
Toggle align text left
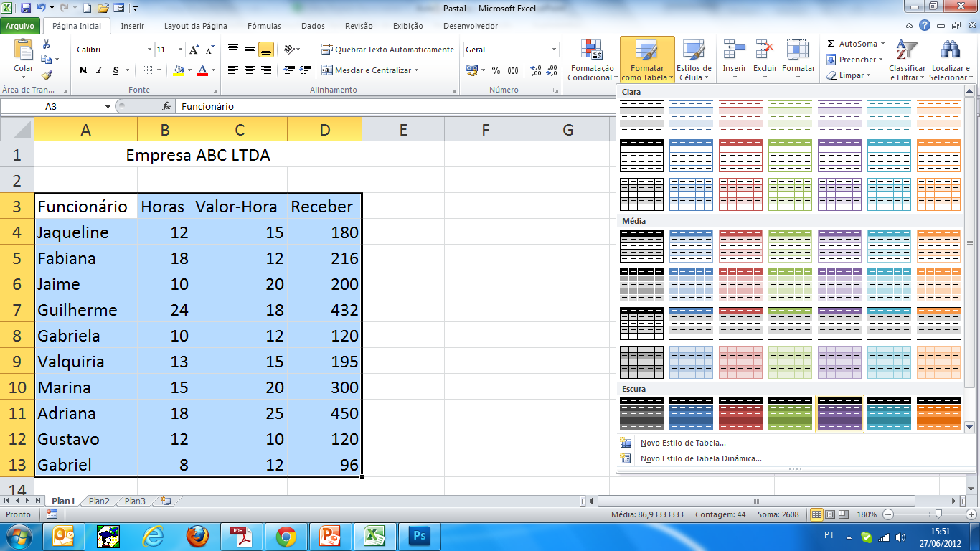[233, 70]
